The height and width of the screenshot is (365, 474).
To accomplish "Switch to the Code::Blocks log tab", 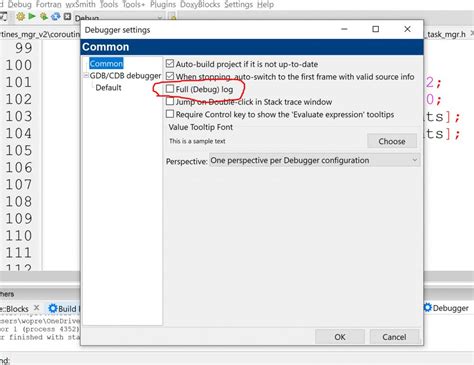I will 14,309.
